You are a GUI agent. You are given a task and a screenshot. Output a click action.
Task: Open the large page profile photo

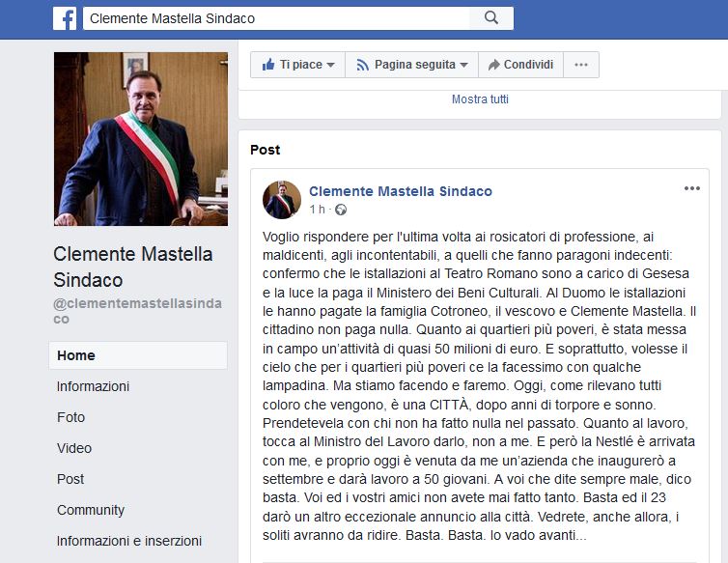tap(141, 139)
